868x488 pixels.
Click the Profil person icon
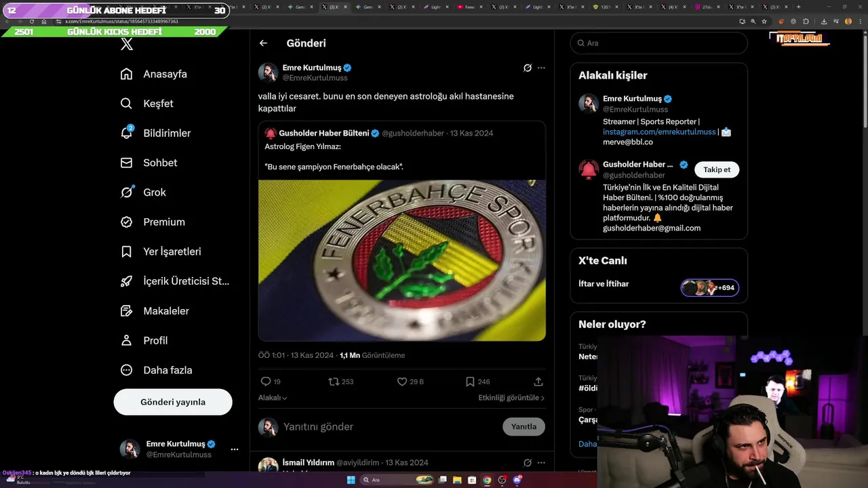[126, 340]
